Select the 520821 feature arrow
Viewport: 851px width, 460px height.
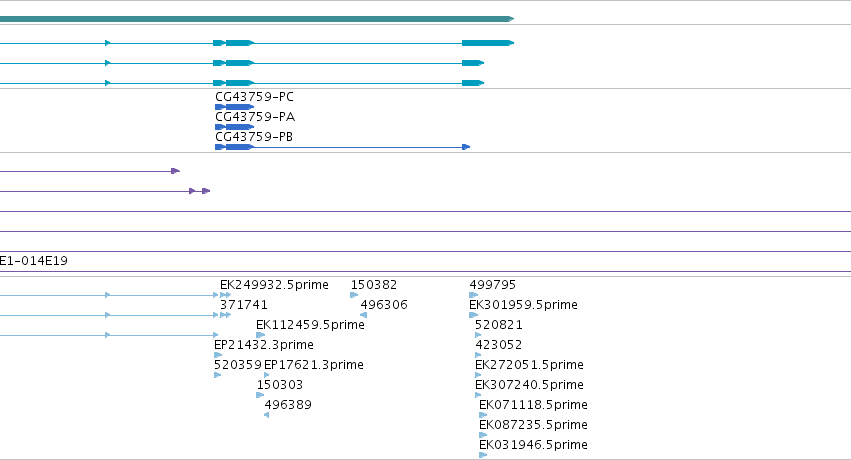tap(478, 335)
